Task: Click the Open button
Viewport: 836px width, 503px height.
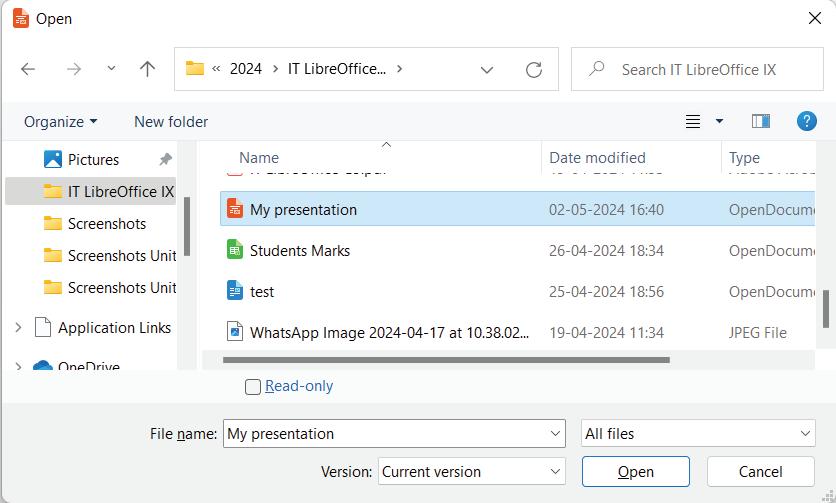Action: pyautogui.click(x=635, y=472)
